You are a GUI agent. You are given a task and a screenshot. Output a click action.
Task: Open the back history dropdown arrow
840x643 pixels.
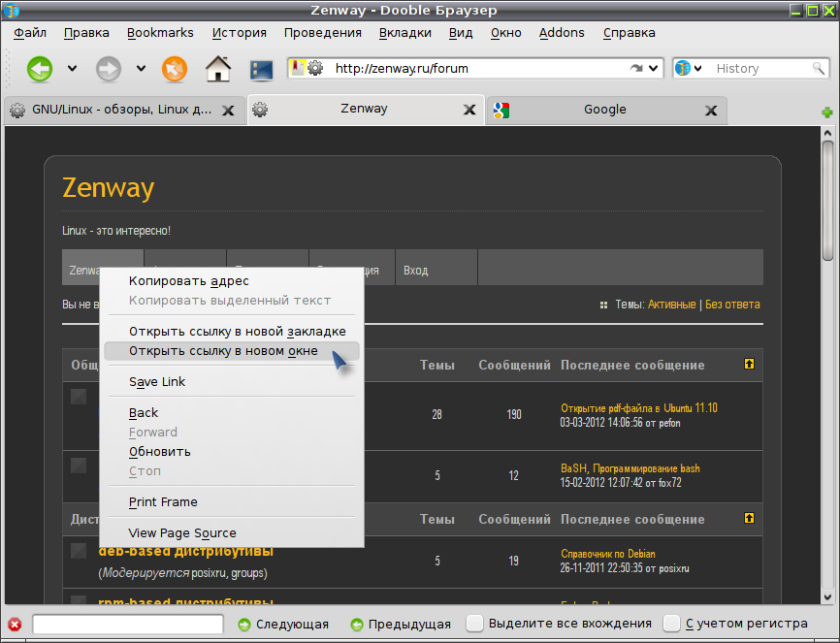tap(72, 69)
